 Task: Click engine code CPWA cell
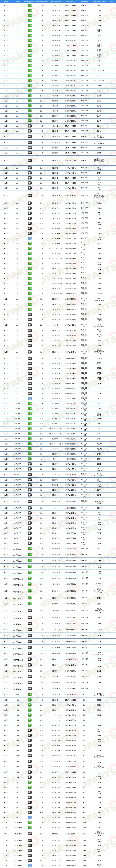tap(99, 5)
